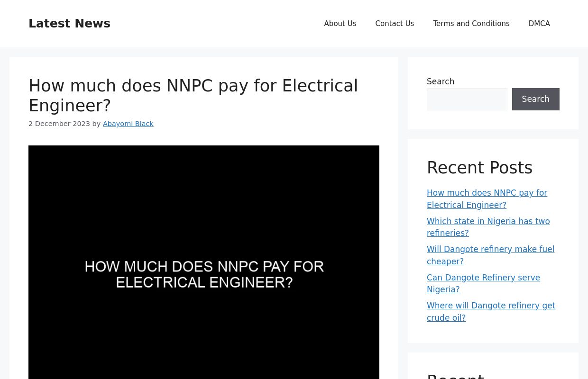
Task: Open Terms and Conditions page
Action: 471,24
